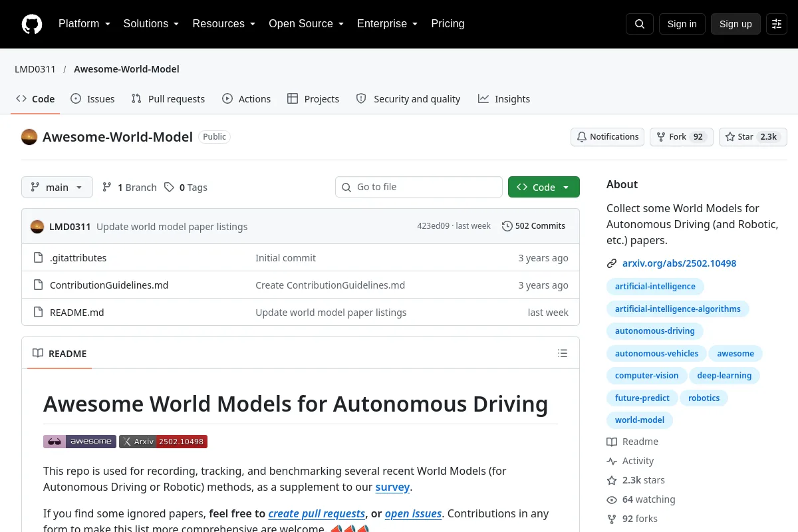Expand the Enterprise menu
Viewport: 798px width, 532px height.
(387, 24)
